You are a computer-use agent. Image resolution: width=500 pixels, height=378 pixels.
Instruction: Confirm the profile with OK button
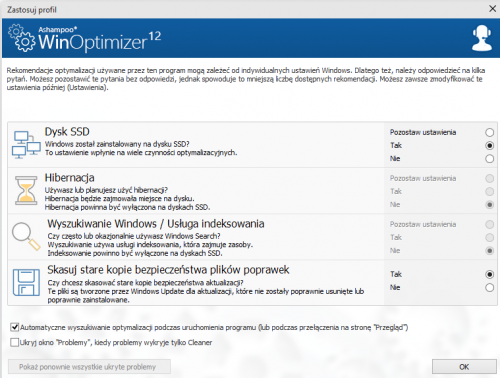tap(464, 367)
